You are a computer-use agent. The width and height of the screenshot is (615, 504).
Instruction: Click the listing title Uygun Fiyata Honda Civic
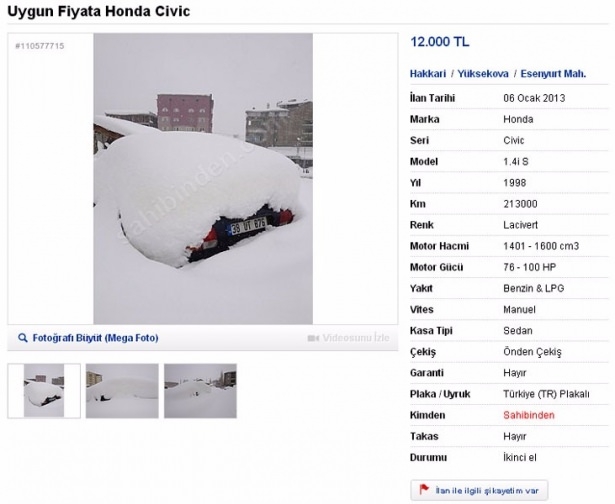pos(98,12)
